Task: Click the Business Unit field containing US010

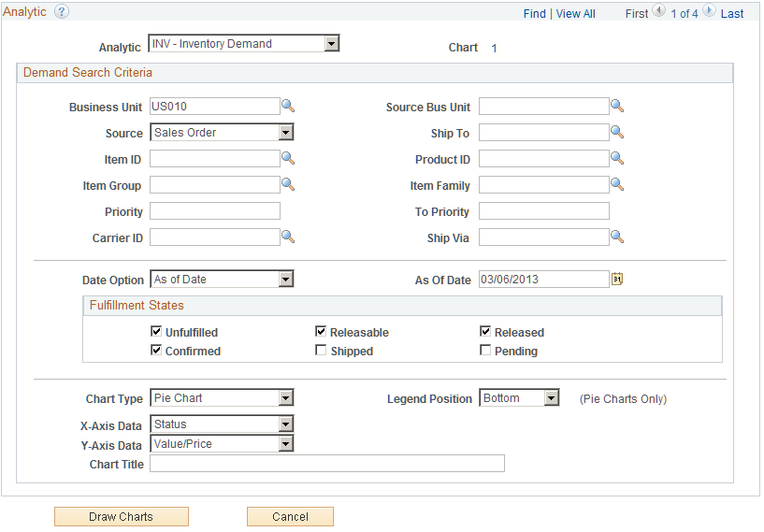Action: (215, 107)
